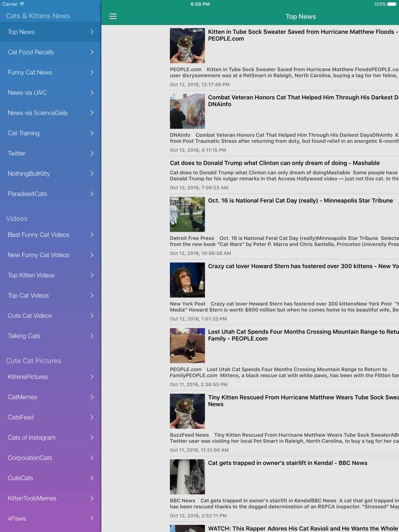The height and width of the screenshot is (532, 399).
Task: Open Cat gets trapped in stairlift headline
Action: click(288, 463)
